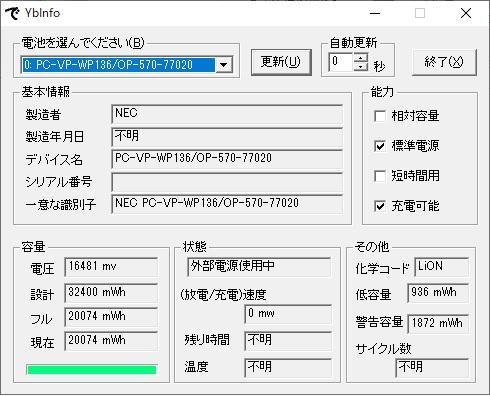Click the 設計 capacity value 32400 mWh

tap(111, 293)
